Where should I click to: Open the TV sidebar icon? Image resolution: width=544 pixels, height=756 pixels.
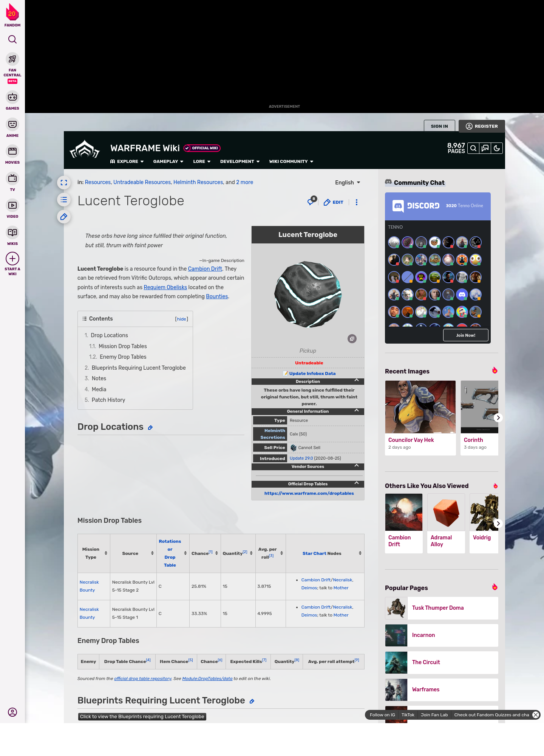[x=12, y=178]
